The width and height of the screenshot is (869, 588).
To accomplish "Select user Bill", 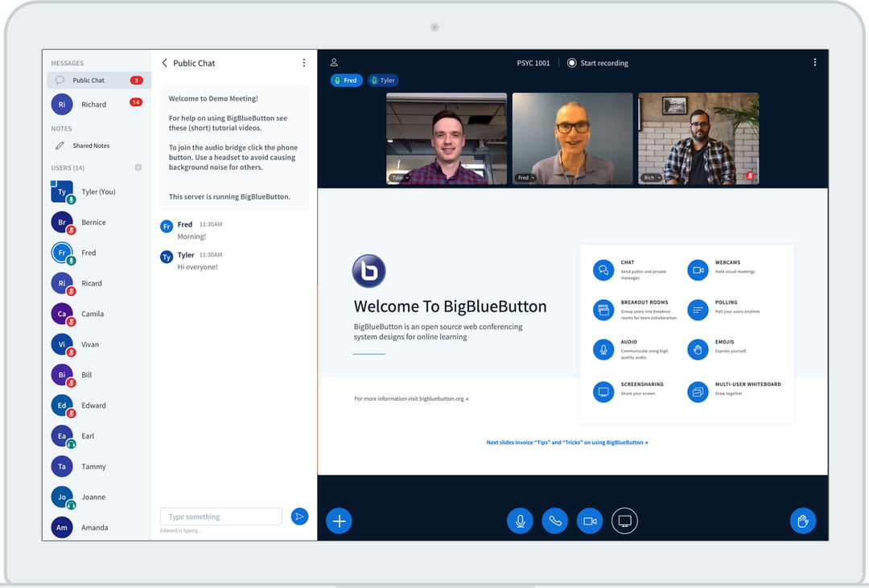I will point(95,375).
